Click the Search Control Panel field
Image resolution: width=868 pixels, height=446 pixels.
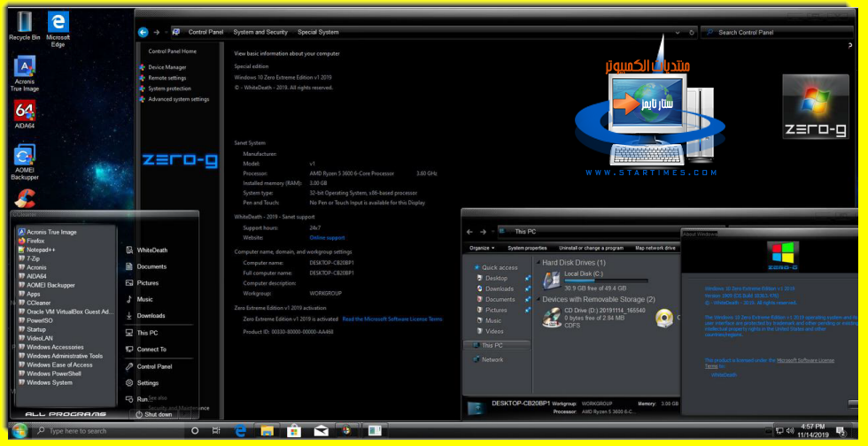pos(778,32)
